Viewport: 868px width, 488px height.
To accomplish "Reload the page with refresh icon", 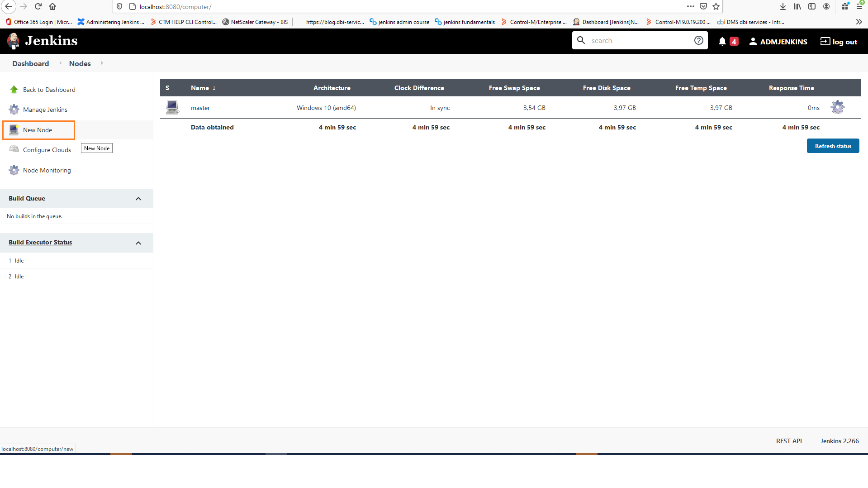I will click(38, 6).
